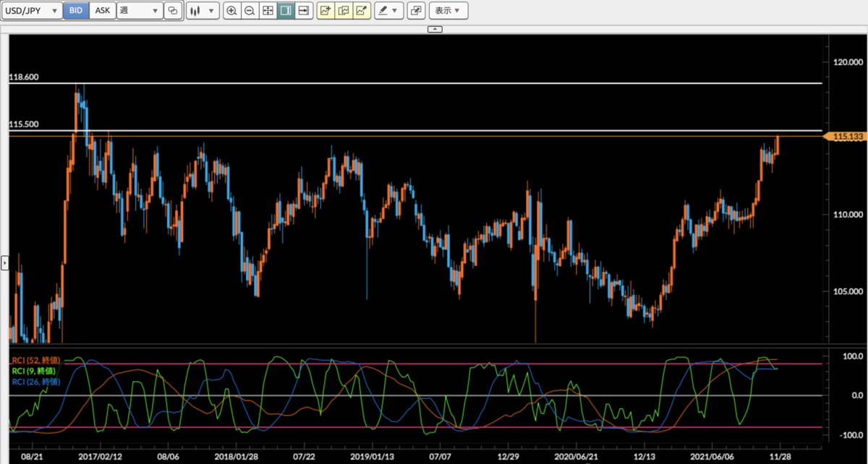The image size is (868, 464).
Task: Toggle the side panel display icon
Action: 285,11
